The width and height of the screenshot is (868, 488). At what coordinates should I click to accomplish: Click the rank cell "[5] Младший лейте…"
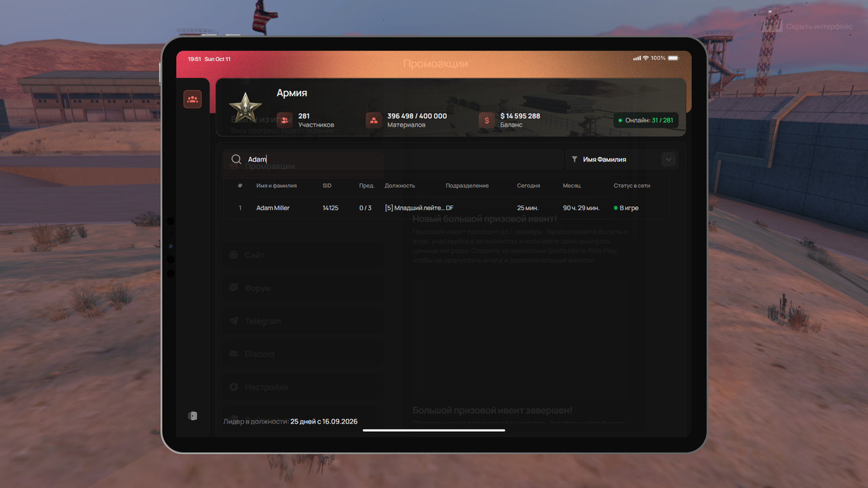click(x=414, y=208)
